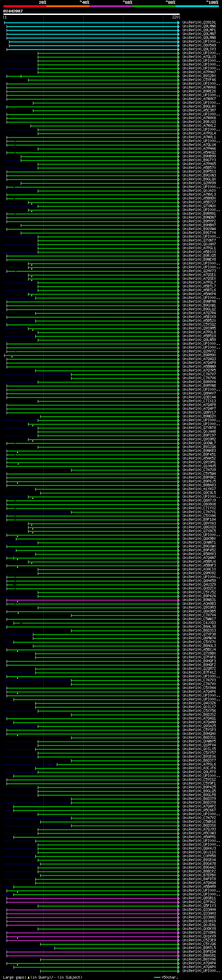This screenshot has height=980, width=222.
Task: Open the UniRef100_Q9LMN7 hit label
Action: point(199,34)
